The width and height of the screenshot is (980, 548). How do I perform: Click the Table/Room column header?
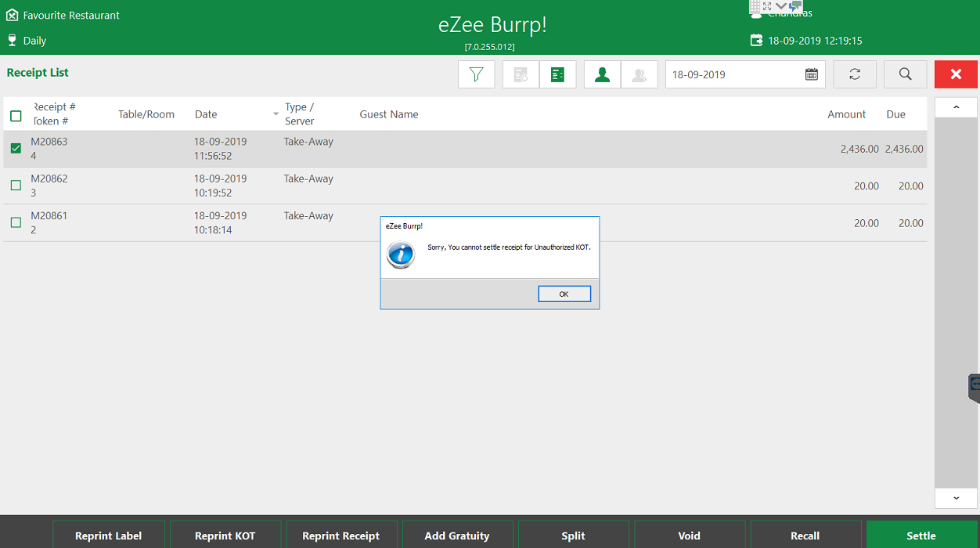146,114
